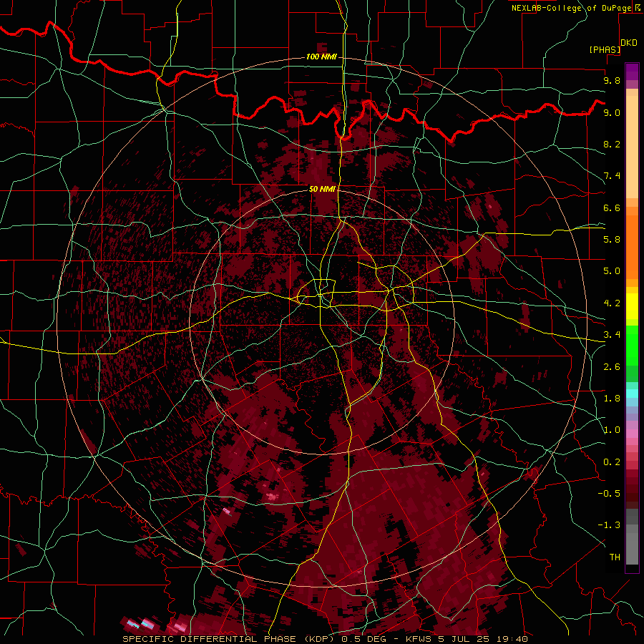This screenshot has width=644, height=644.
Task: Click the 5.0 scale value
Action: pos(612,271)
